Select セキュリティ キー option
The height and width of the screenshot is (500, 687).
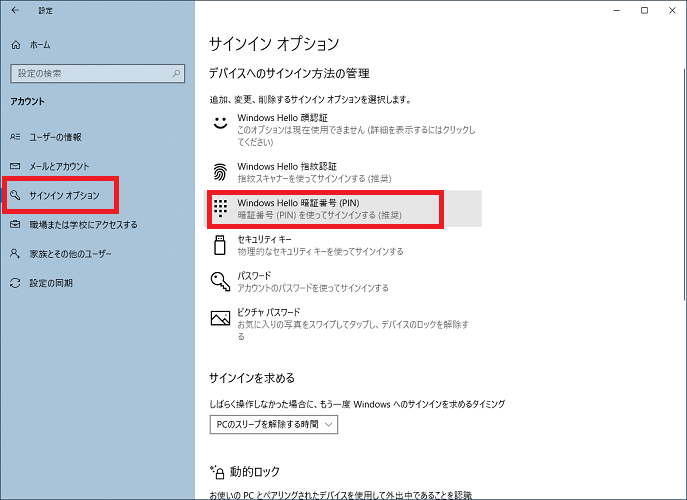(344, 245)
